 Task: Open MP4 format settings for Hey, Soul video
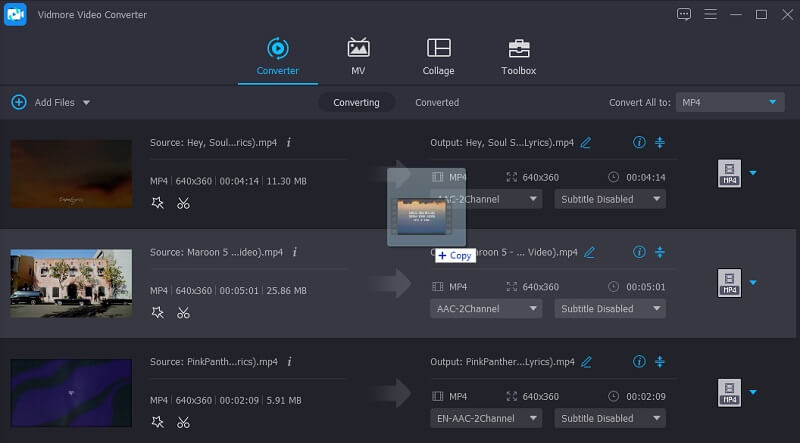729,174
